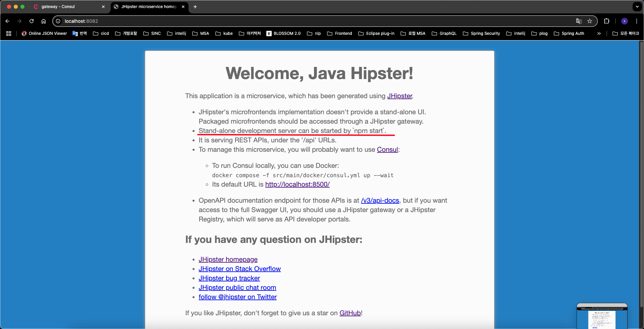This screenshot has width=644, height=329.
Task: Open the translate page icon
Action: point(579,21)
